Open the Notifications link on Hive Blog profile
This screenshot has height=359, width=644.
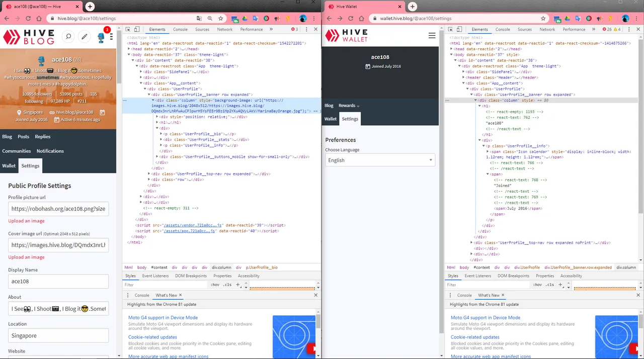(x=50, y=151)
